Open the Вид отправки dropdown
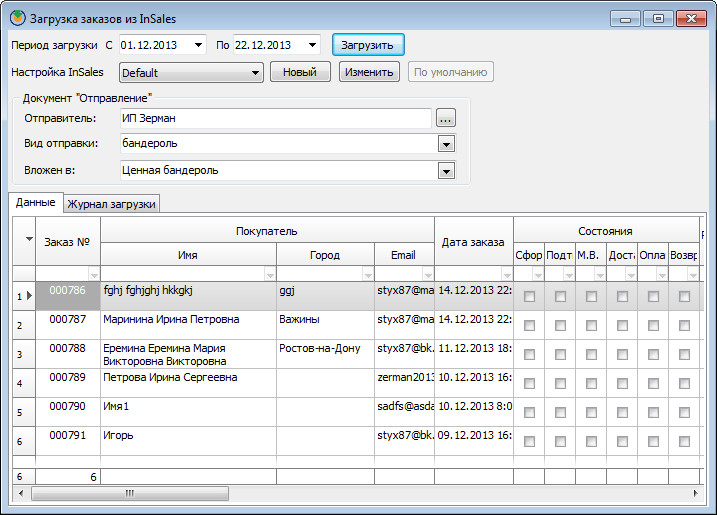 (x=446, y=144)
